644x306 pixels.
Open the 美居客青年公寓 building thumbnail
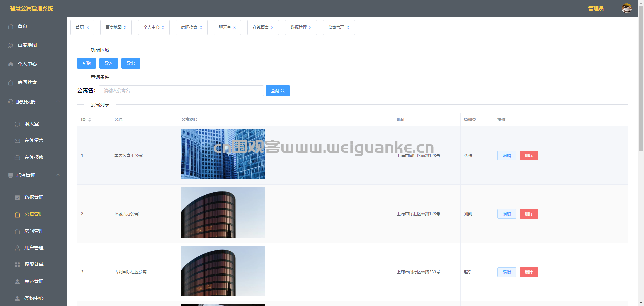tap(223, 154)
